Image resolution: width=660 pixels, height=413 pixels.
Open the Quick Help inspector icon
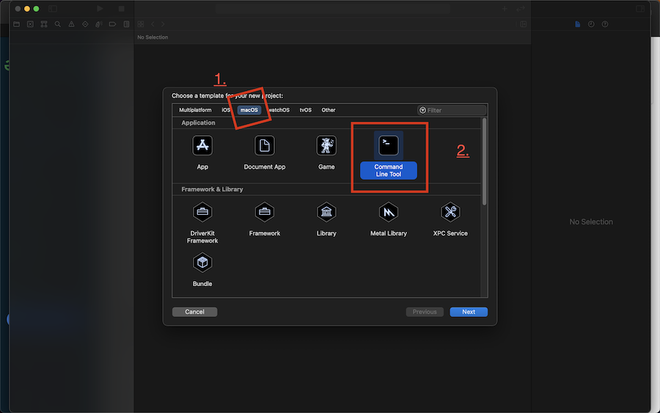605,24
